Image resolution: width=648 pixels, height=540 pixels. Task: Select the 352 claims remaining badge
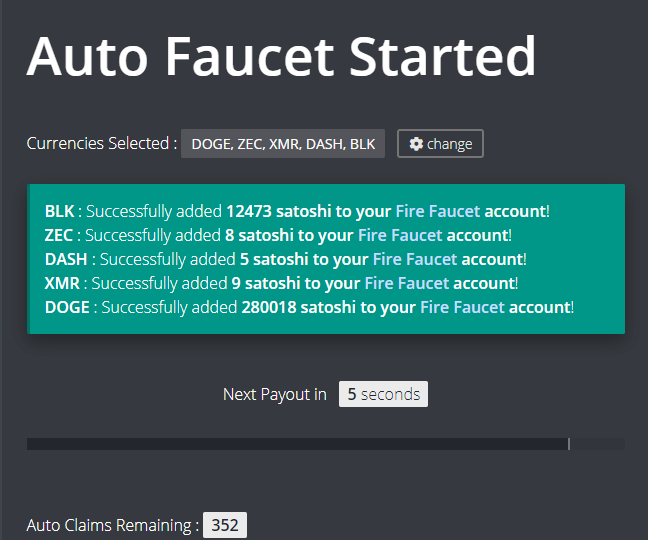tap(225, 525)
